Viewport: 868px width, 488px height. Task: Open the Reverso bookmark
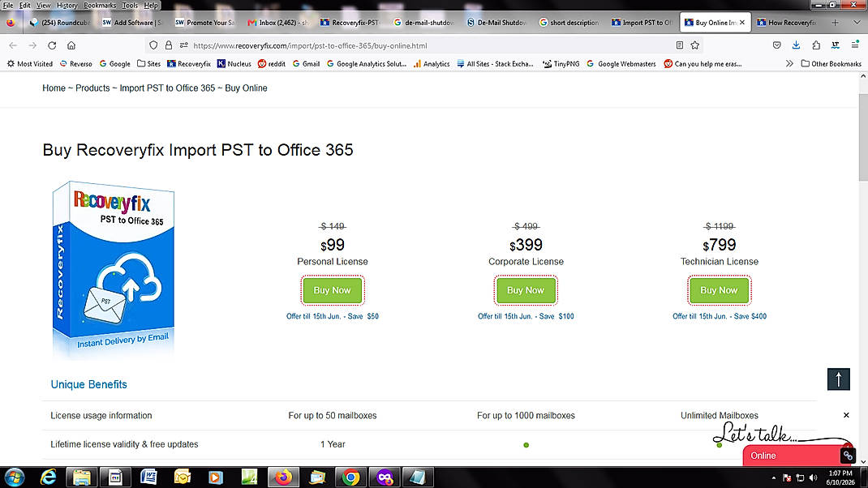(75, 63)
